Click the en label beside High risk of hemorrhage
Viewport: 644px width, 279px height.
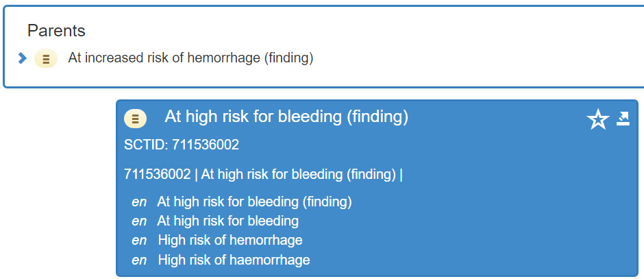click(x=139, y=241)
